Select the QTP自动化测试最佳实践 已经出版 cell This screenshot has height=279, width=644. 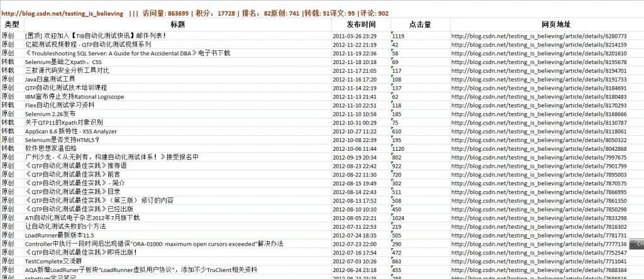tap(178, 209)
